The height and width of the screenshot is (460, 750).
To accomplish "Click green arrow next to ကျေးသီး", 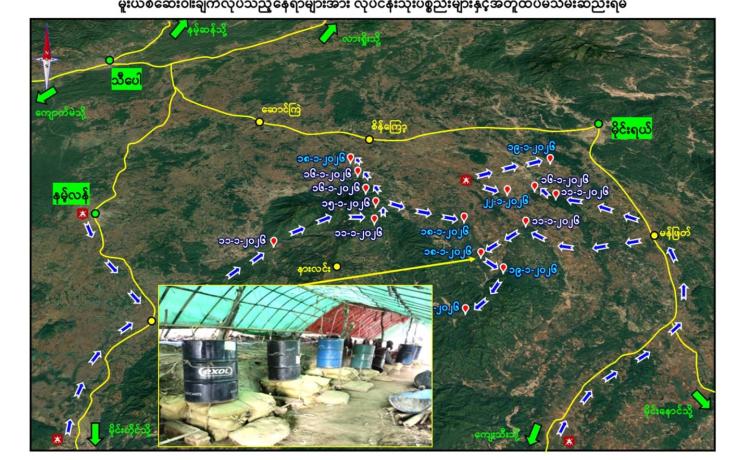I will (534, 434).
